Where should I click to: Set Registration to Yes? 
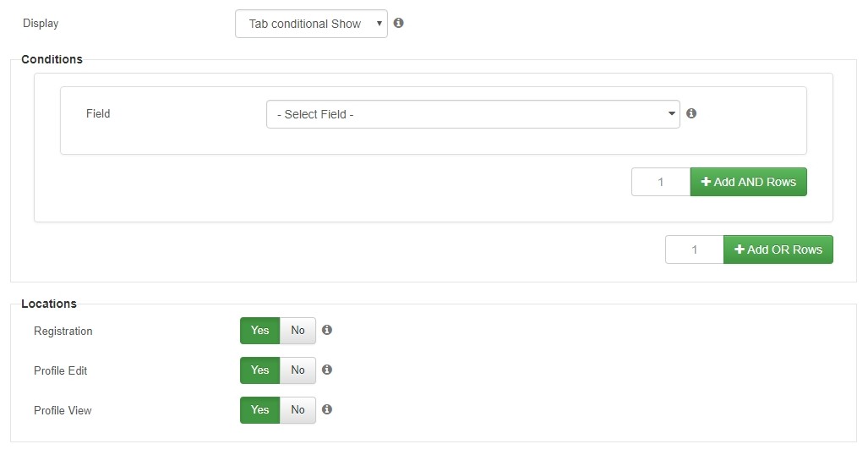click(259, 331)
